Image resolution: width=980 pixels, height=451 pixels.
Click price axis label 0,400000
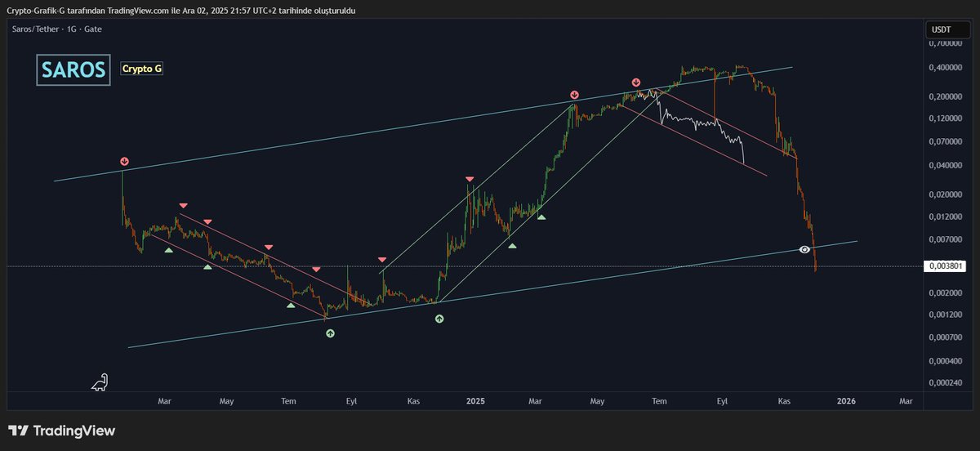tap(946, 68)
